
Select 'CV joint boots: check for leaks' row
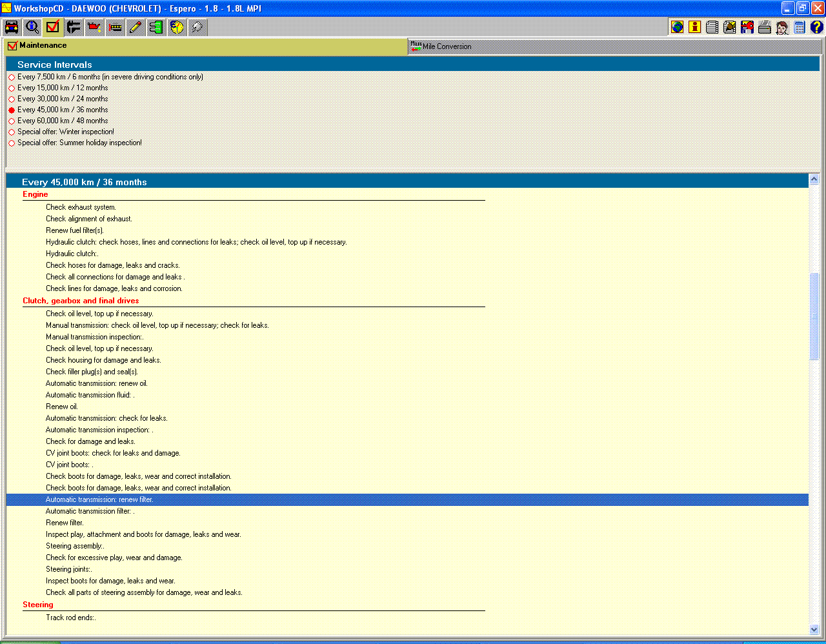(407, 453)
